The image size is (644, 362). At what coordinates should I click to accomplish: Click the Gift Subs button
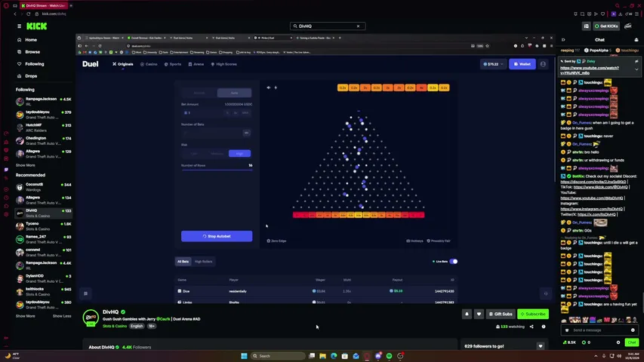coord(501,314)
